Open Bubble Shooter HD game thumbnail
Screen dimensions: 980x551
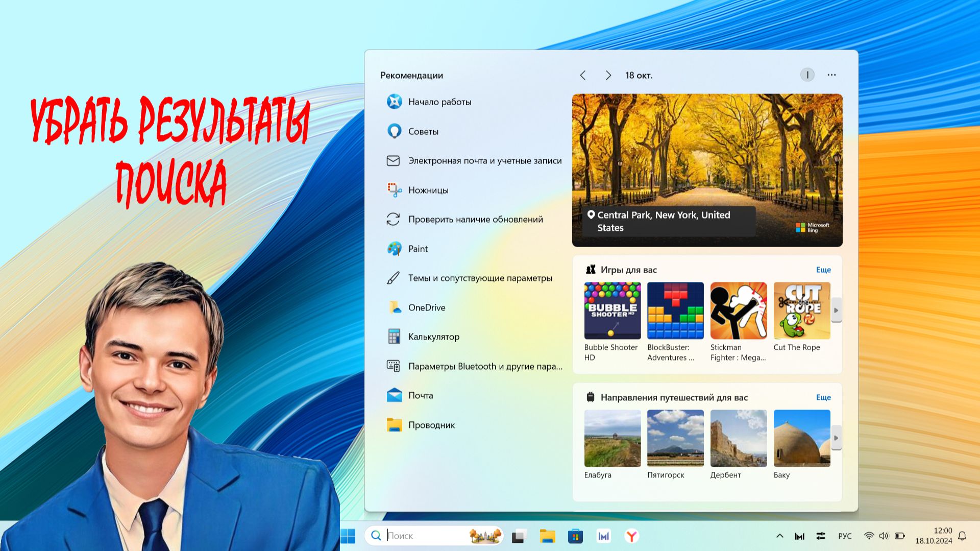[612, 310]
